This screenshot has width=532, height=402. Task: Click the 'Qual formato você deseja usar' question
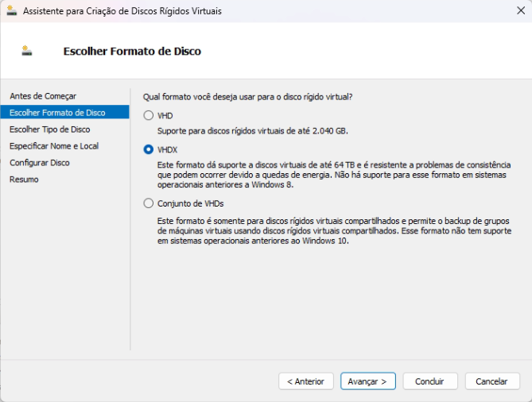pyautogui.click(x=247, y=97)
